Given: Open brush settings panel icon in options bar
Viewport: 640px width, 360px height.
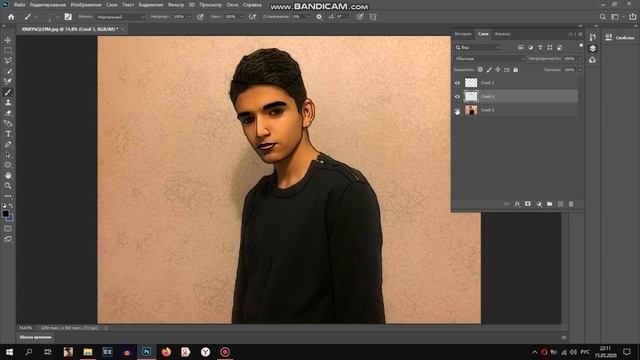Looking at the screenshot, I should coord(68,17).
